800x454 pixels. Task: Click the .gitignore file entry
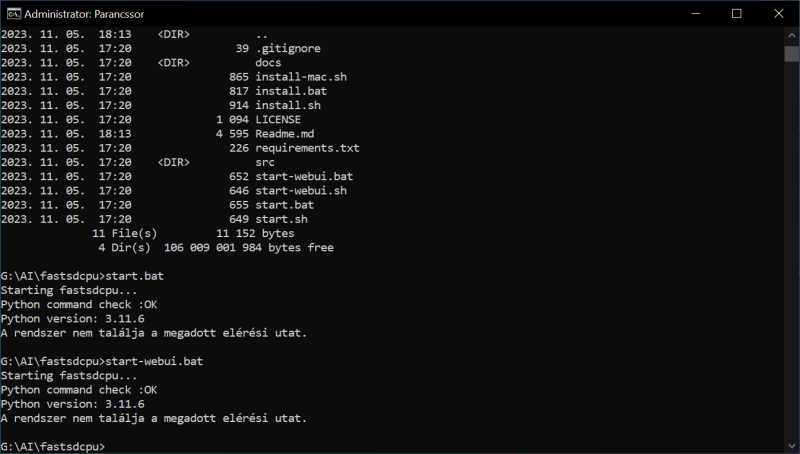[291, 48]
